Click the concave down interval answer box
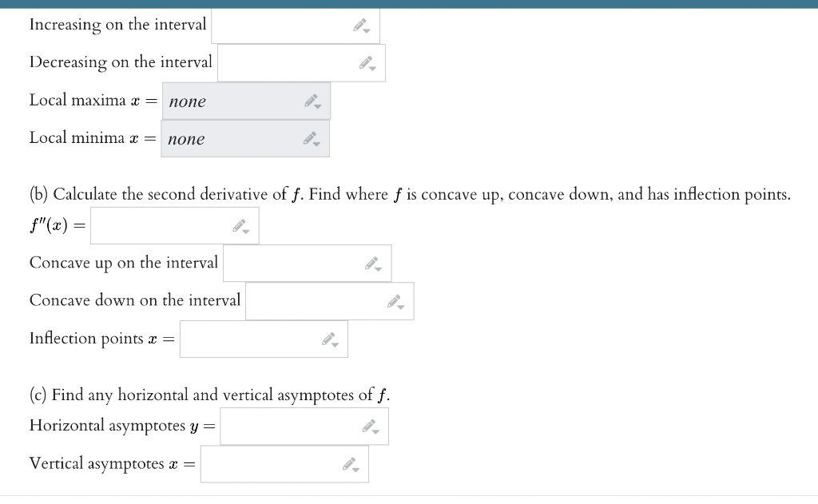Viewport: 818px width, 504px height. click(x=312, y=300)
